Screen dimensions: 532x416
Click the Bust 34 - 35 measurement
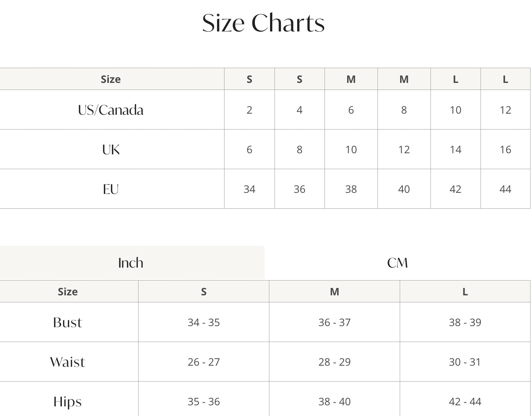click(x=204, y=322)
